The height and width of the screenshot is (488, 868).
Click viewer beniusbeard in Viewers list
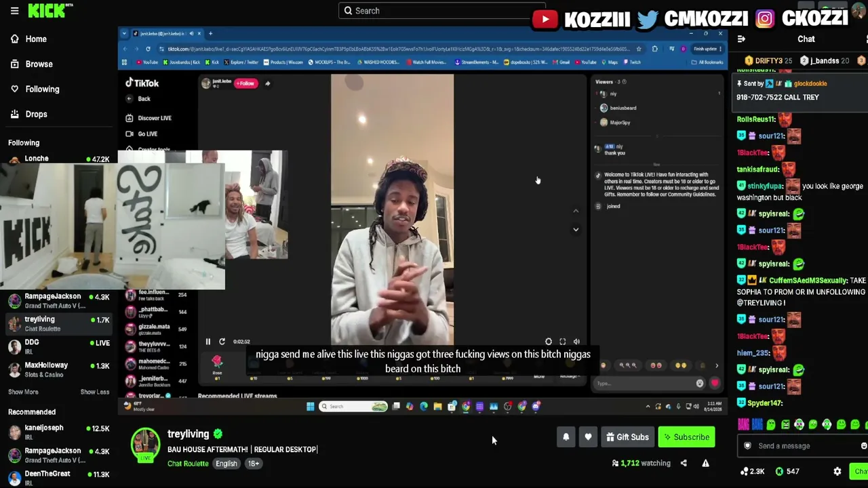pyautogui.click(x=619, y=108)
